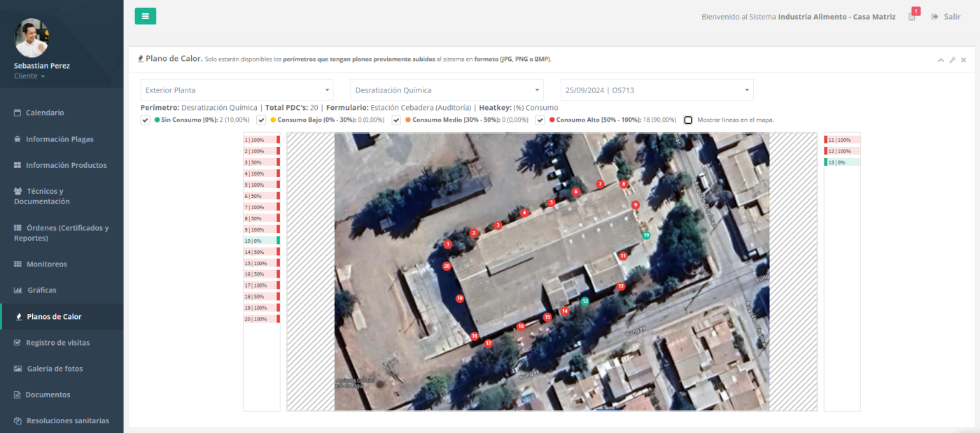
Task: Open the 25/09/2024 | OS713 date dropdown
Action: coord(657,90)
